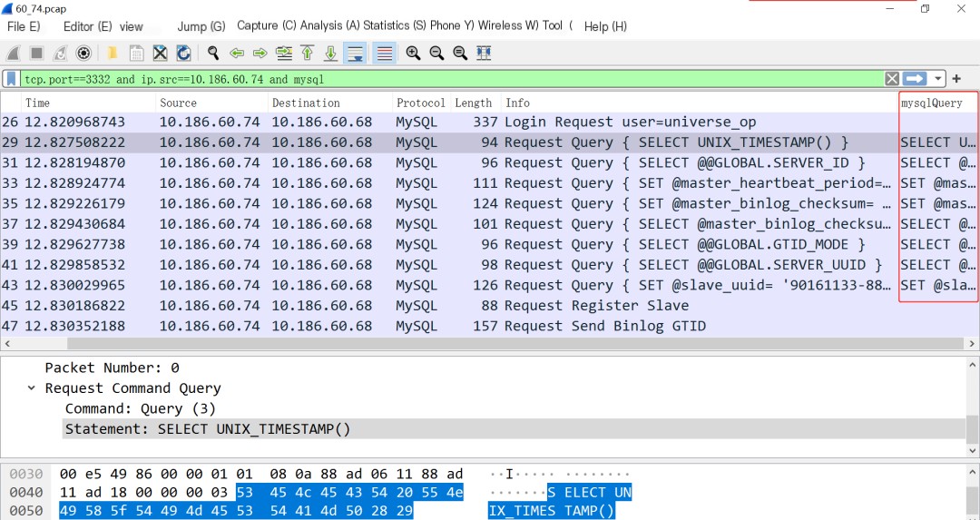Select the Packet Number: 0 detail line
Viewport: 980px width, 520px height.
[x=112, y=368]
